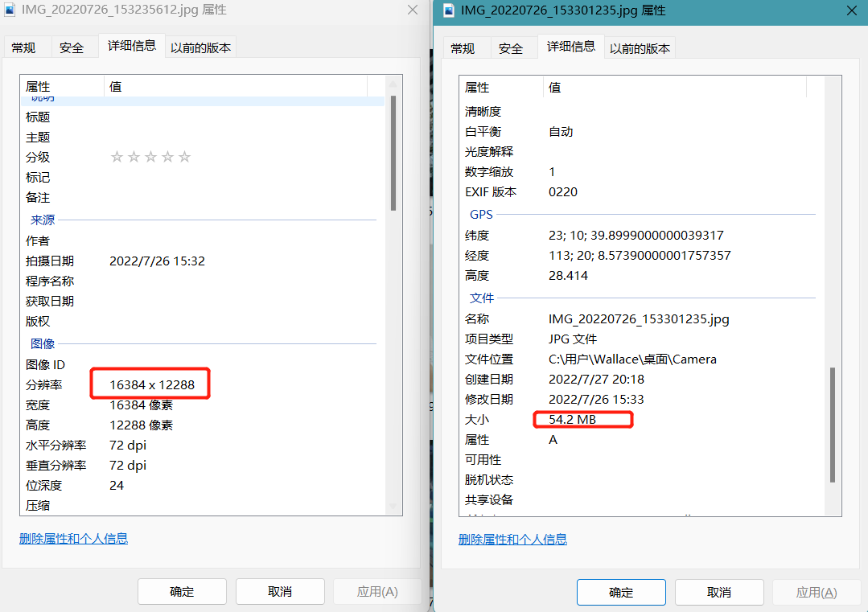The image size is (868, 612).
Task: Select the 以前的版本 tab in left dialog
Action: [x=200, y=46]
